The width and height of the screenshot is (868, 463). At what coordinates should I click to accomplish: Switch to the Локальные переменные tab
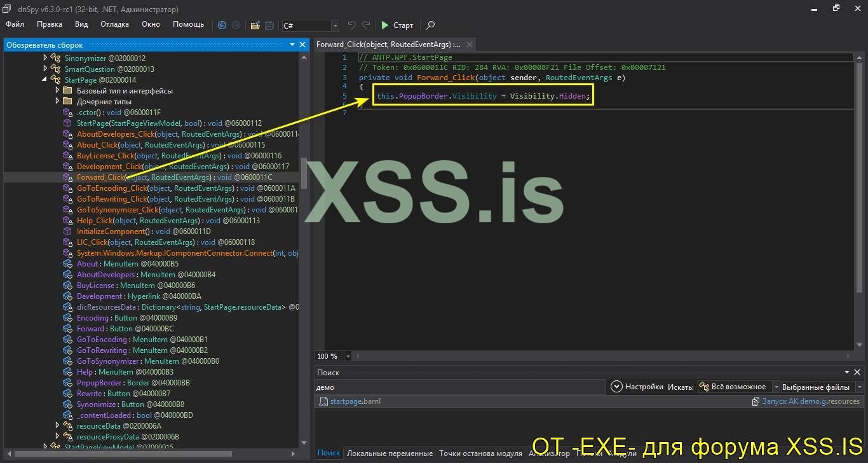(x=390, y=453)
